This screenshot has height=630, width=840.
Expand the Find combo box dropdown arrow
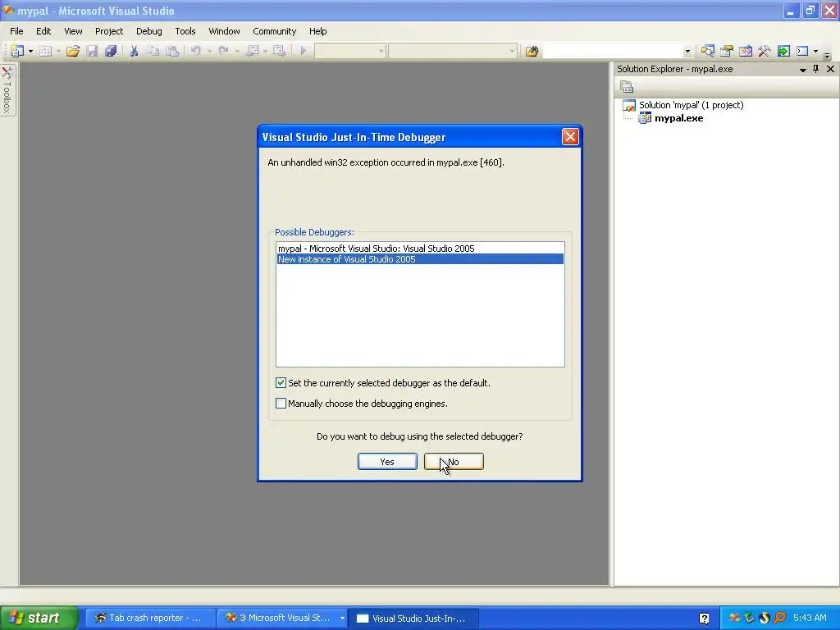[x=687, y=52]
